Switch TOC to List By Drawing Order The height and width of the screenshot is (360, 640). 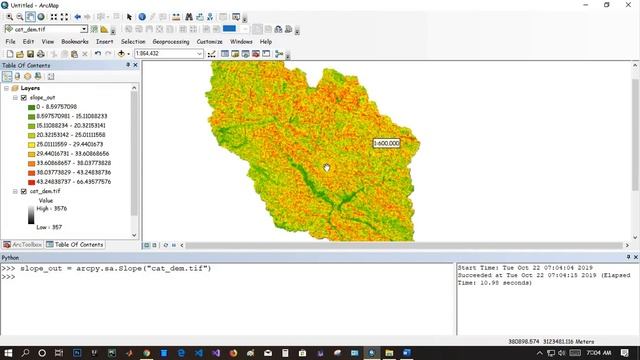7,76
